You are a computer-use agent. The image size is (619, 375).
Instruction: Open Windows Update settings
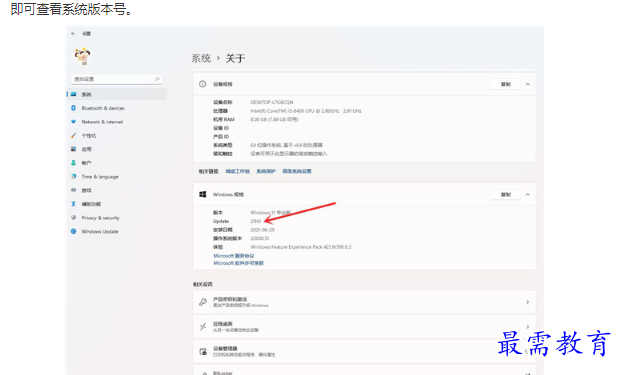coord(100,232)
